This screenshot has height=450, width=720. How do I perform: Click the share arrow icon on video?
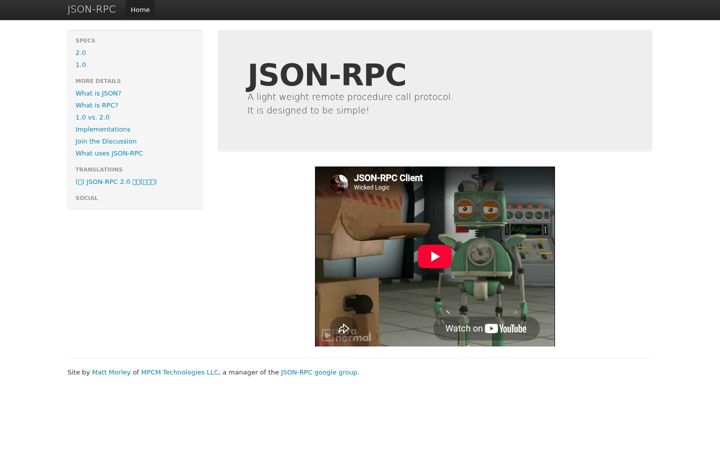343,328
